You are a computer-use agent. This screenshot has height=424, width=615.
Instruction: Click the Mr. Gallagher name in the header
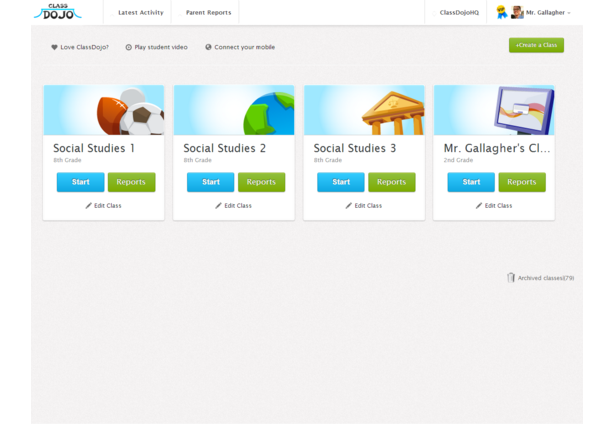[545, 13]
